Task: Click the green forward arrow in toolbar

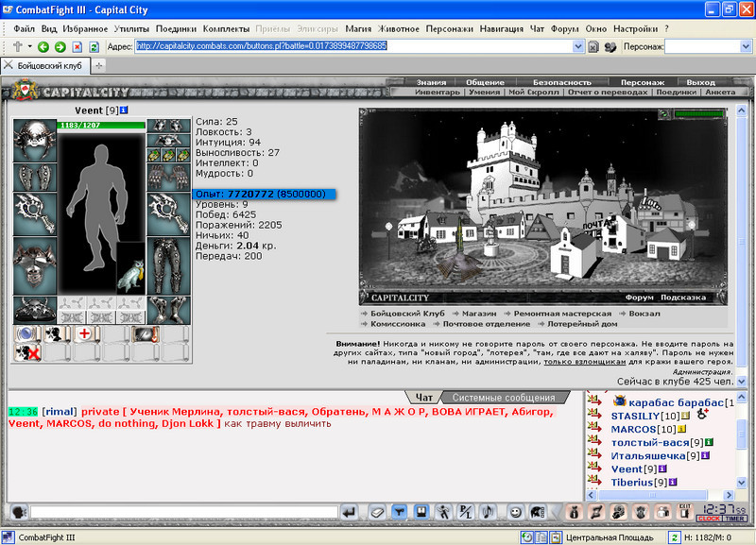Action: (x=60, y=46)
